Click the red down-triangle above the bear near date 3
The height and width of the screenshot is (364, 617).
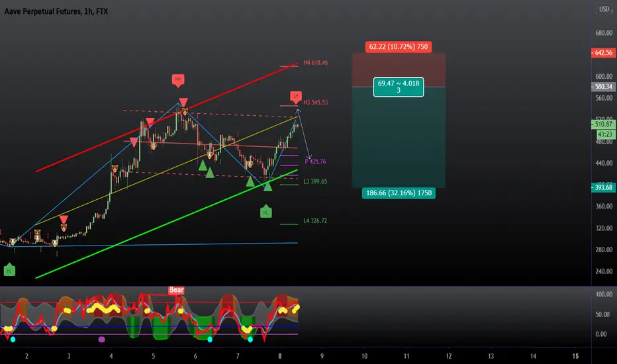pyautogui.click(x=64, y=219)
